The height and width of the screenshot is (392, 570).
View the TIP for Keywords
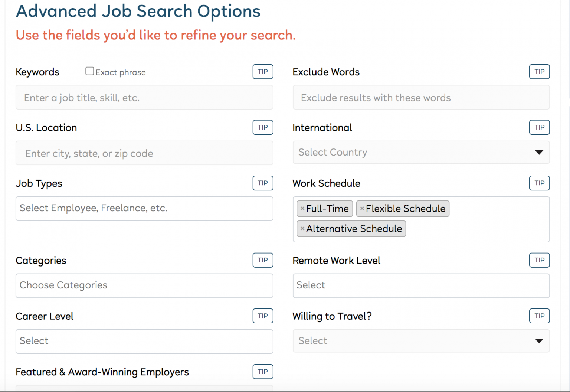point(263,71)
